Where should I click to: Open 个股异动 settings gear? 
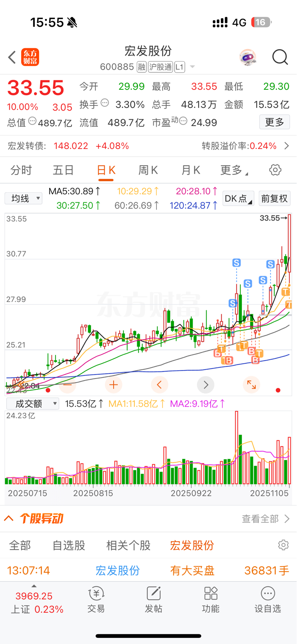(x=283, y=545)
